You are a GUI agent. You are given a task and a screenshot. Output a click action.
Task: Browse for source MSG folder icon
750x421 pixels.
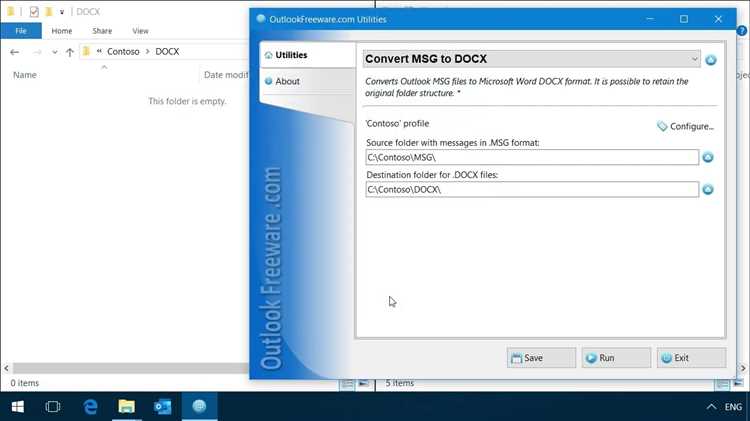(708, 157)
